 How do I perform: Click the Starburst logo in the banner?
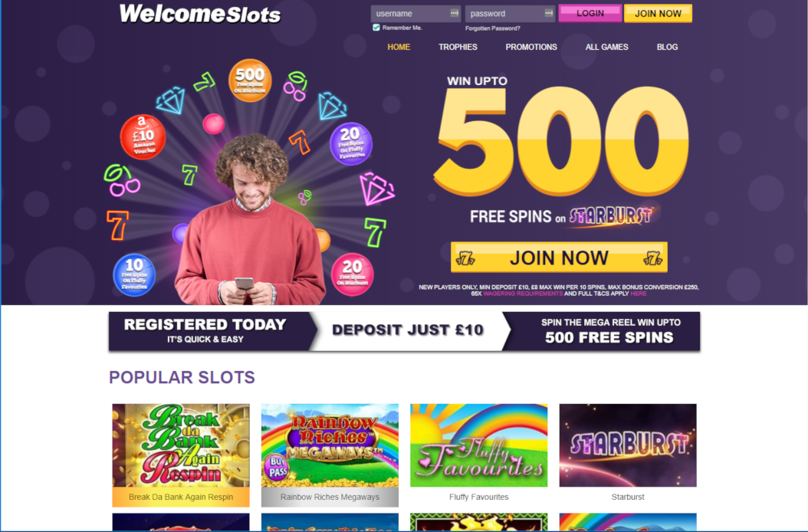pos(611,216)
